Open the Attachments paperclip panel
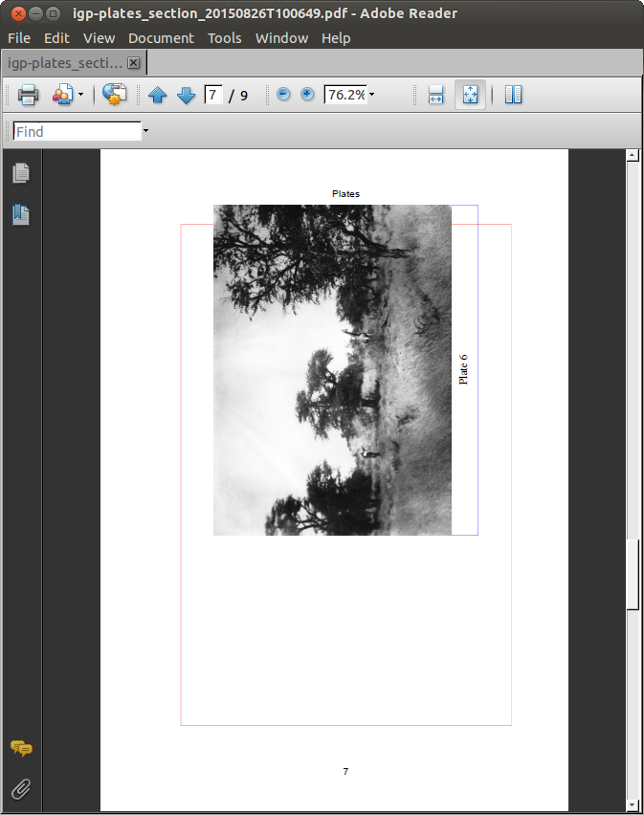This screenshot has width=644, height=815. coord(21,789)
